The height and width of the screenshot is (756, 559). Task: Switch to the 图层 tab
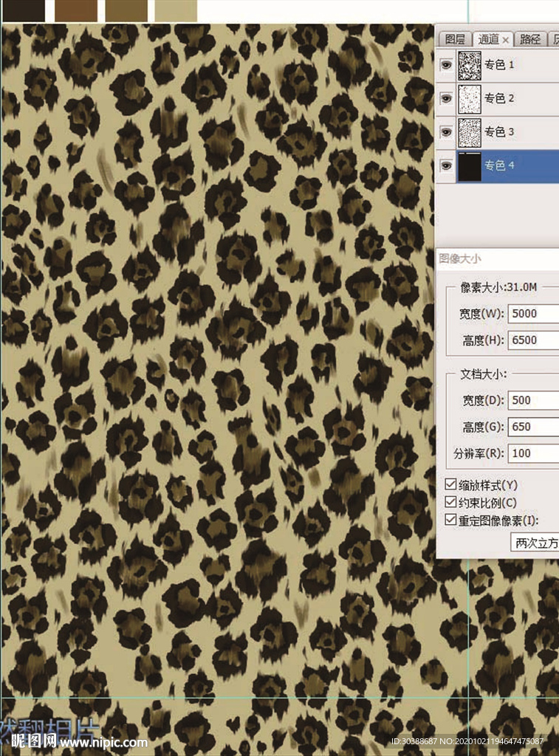click(455, 40)
